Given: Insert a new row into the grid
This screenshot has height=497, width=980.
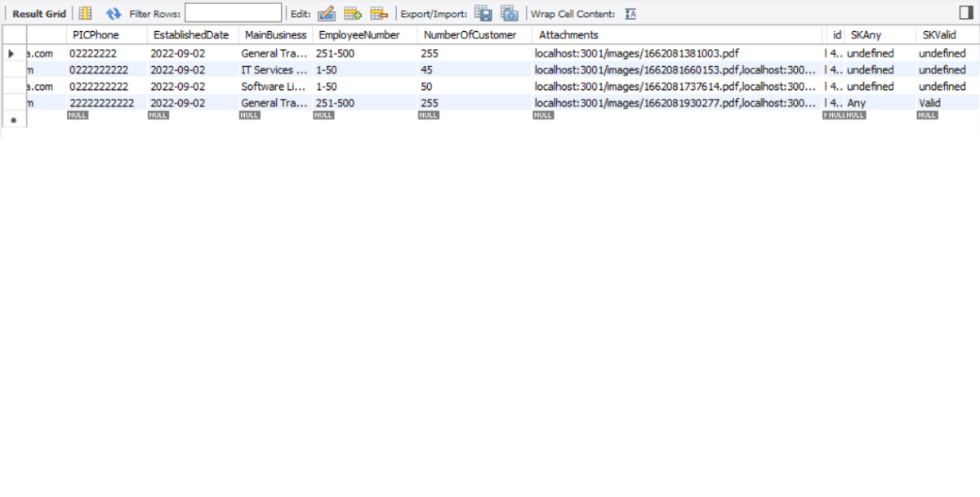Looking at the screenshot, I should [351, 13].
